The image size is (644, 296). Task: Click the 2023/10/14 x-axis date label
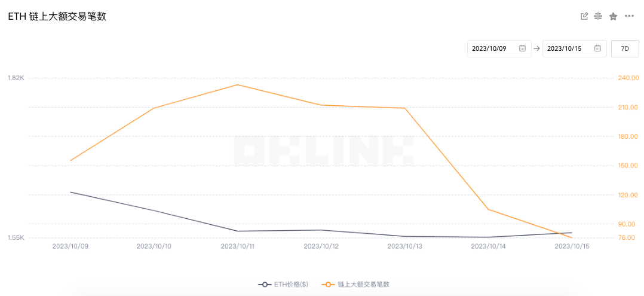tap(488, 246)
